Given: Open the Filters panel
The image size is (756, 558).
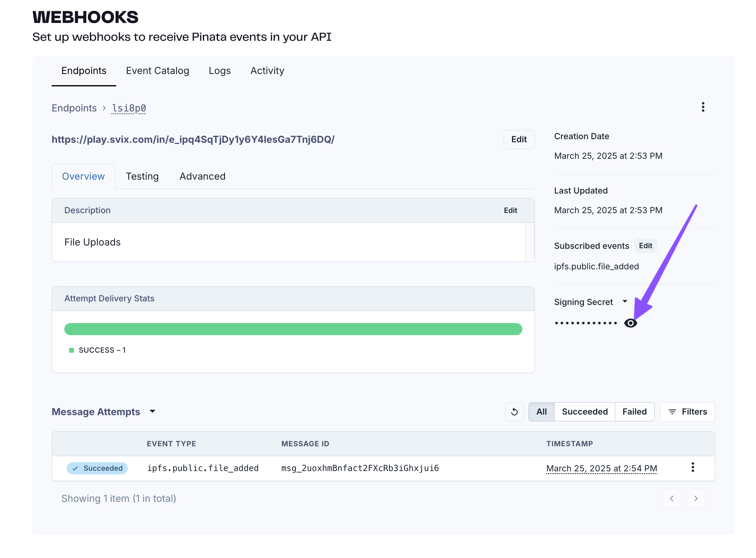Looking at the screenshot, I should (x=687, y=412).
